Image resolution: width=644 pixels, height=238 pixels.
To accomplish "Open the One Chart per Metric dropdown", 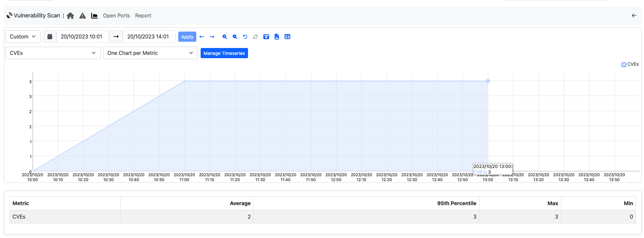I will [x=150, y=53].
